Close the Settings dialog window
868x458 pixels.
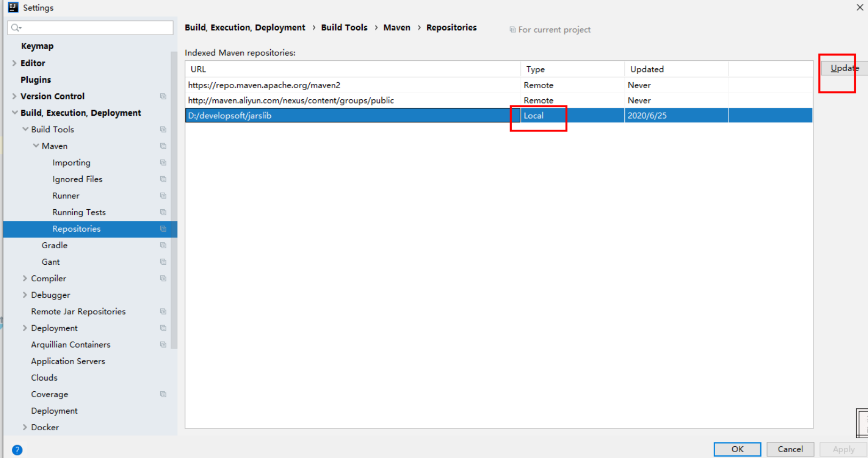point(860,7)
